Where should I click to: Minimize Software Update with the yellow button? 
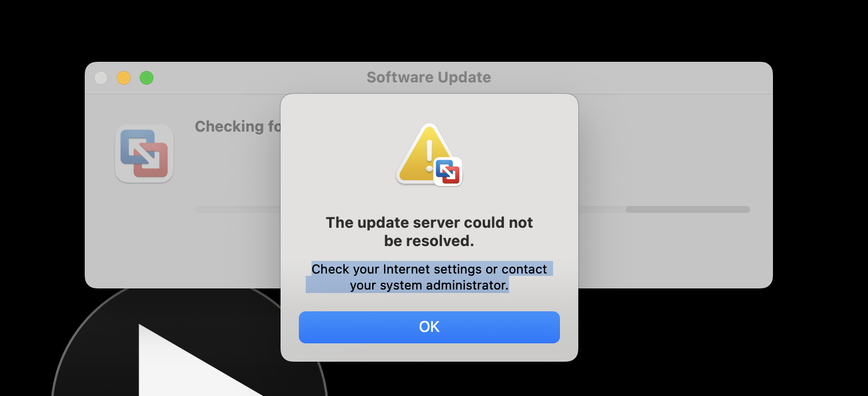point(124,78)
